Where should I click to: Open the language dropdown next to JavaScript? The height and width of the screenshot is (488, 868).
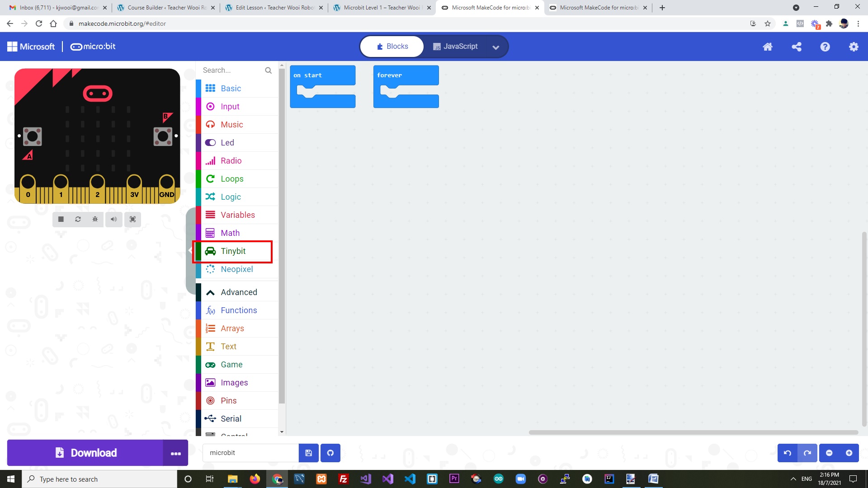496,47
